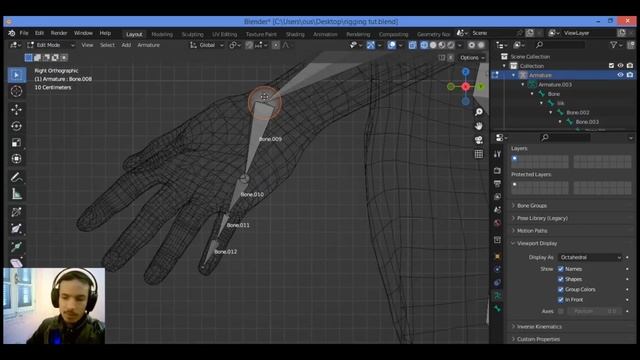This screenshot has width=640, height=360.
Task: Expand the Custom Properties panel
Action: pos(538,339)
